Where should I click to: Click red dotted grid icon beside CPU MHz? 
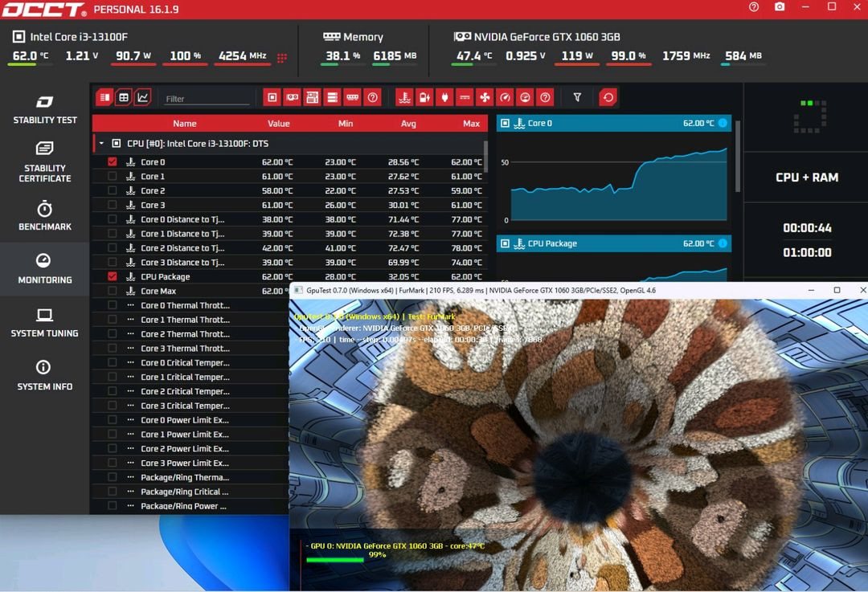282,58
